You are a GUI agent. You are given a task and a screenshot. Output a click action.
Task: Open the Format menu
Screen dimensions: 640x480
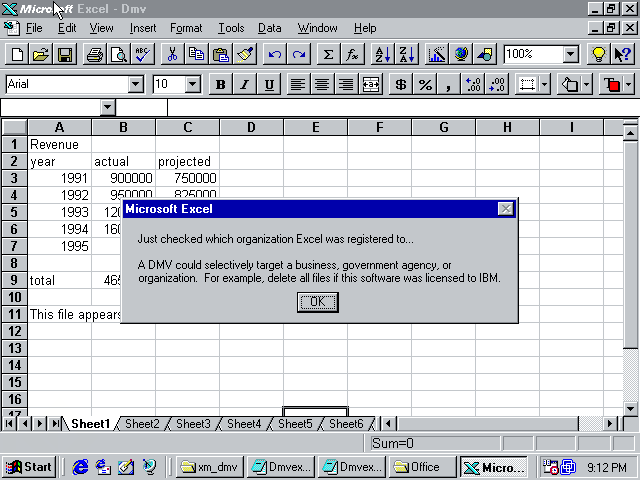pos(186,28)
